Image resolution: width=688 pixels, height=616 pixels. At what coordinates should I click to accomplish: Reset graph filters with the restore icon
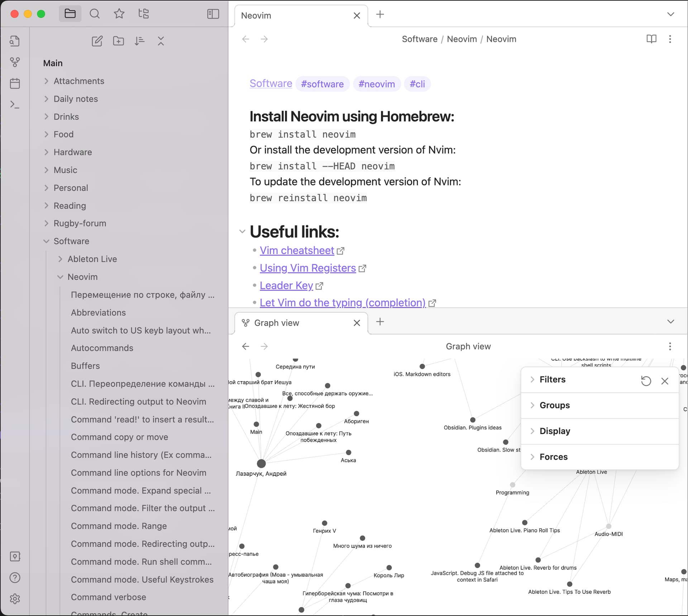point(646,381)
